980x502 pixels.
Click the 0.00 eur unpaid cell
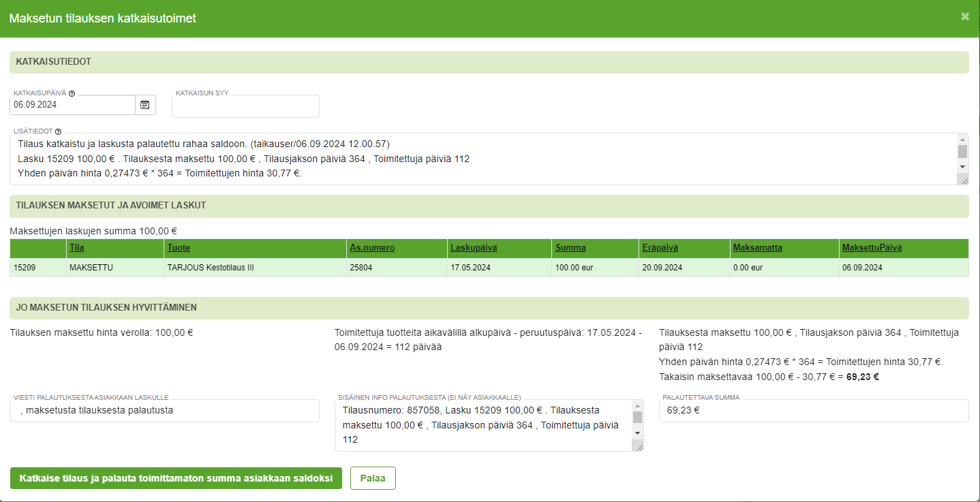(x=784, y=268)
